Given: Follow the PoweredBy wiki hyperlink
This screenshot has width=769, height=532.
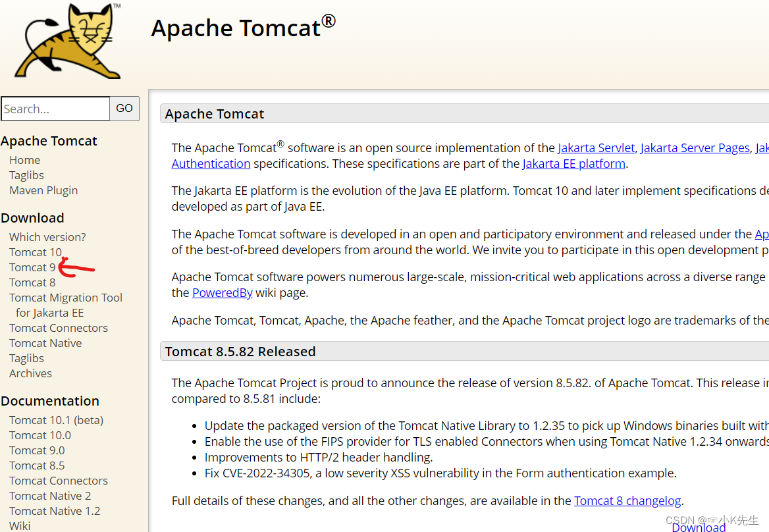Looking at the screenshot, I should tap(222, 293).
